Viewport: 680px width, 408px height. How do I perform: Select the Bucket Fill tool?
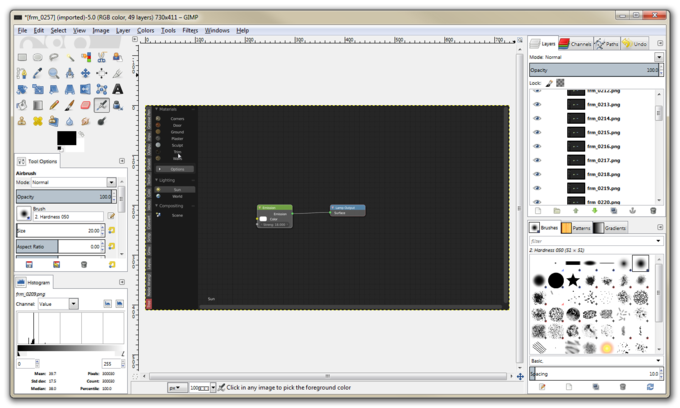click(x=22, y=105)
